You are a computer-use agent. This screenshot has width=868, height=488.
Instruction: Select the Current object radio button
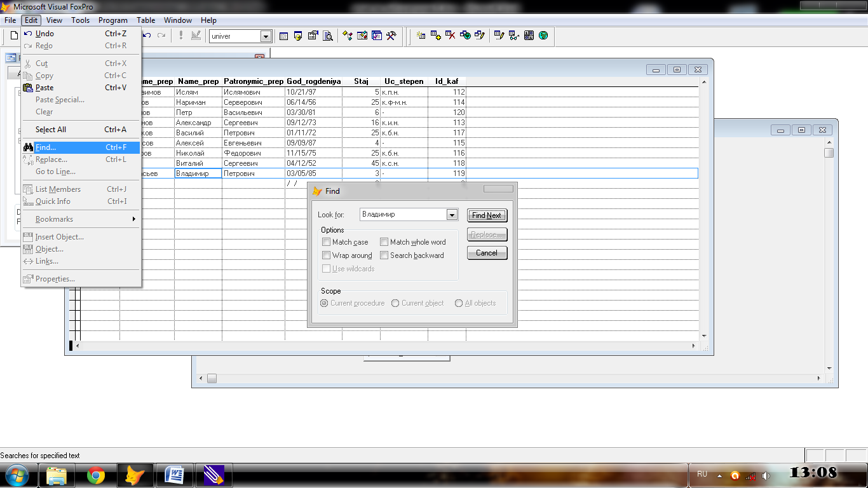tap(395, 303)
